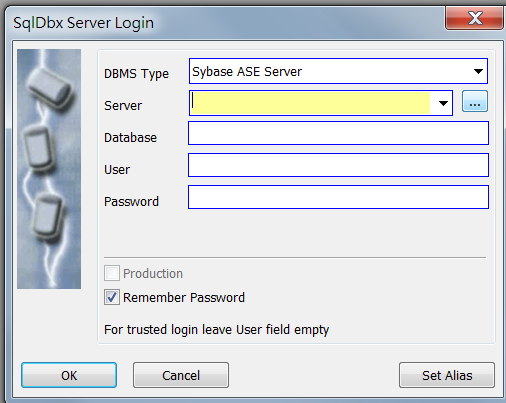Close the SqlDbx Server Login window

tap(475, 18)
